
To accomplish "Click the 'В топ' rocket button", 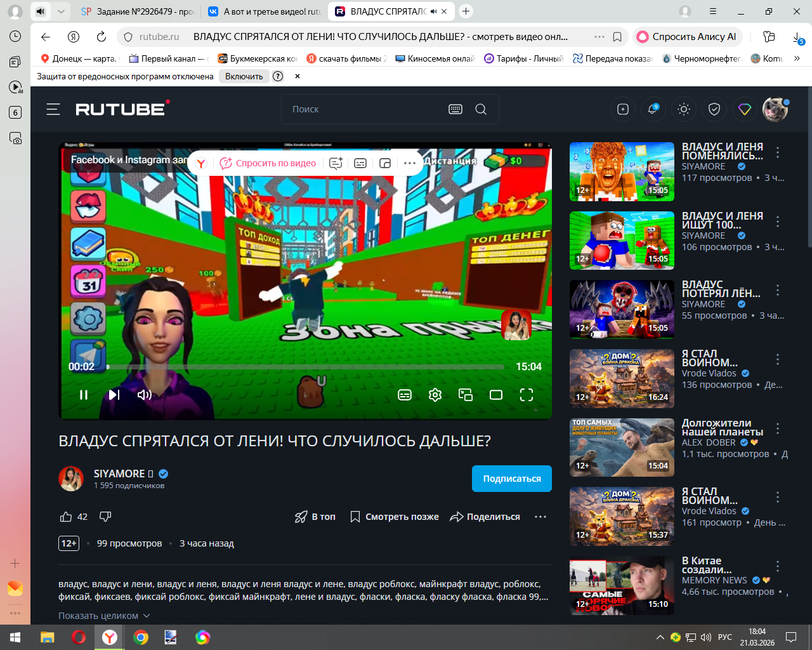I will [315, 517].
